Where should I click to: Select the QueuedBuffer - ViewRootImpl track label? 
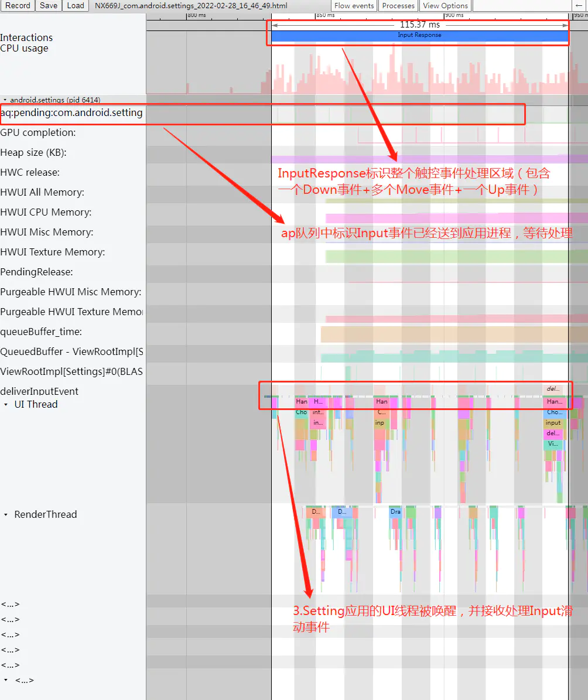[x=71, y=352]
